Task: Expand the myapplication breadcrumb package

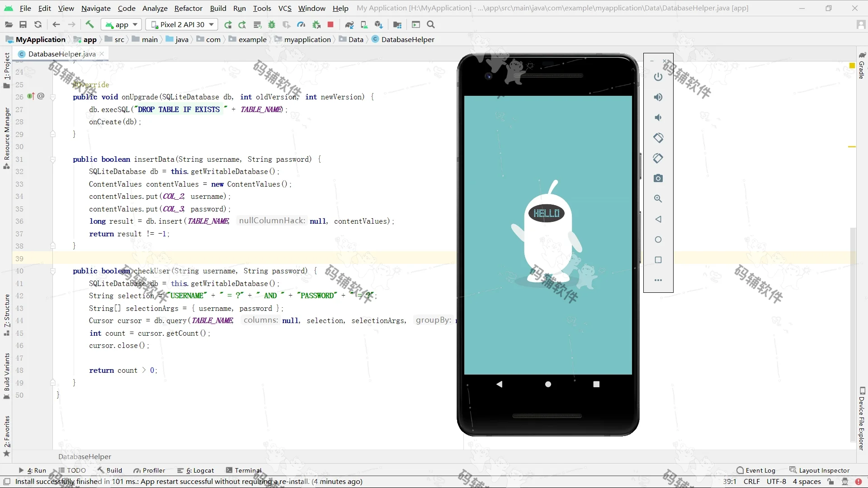Action: coord(307,39)
